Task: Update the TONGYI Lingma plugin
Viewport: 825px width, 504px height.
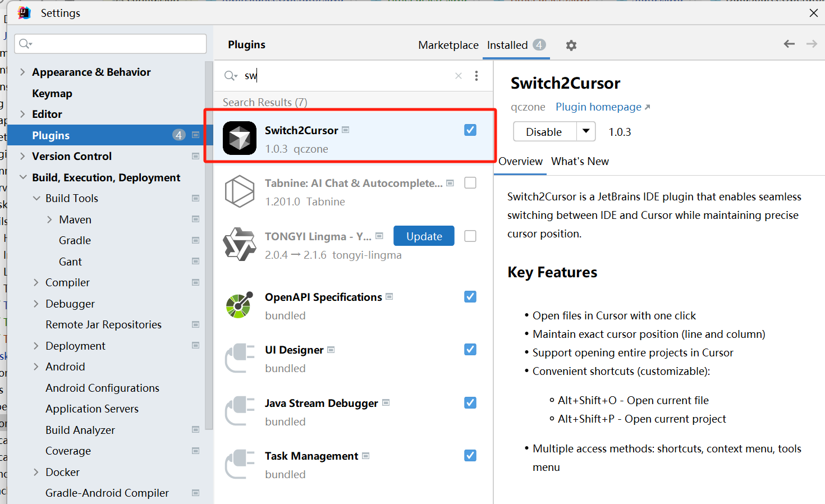Action: tap(424, 236)
